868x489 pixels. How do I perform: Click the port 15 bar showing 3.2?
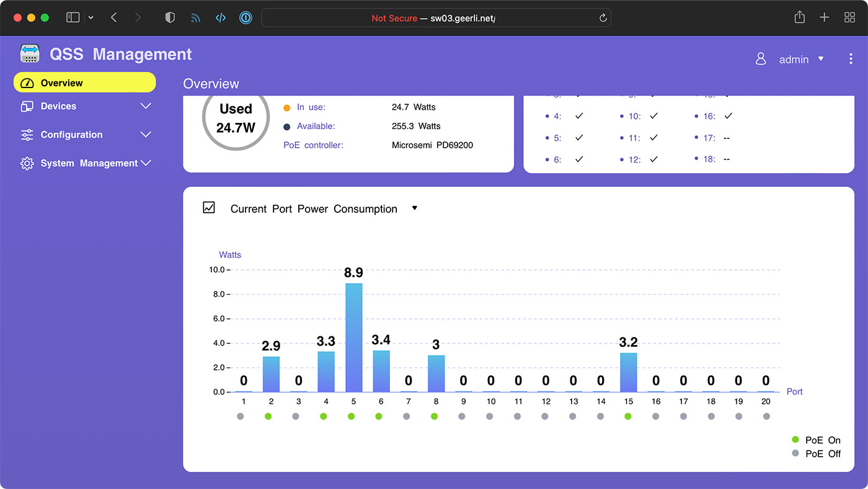coord(629,372)
